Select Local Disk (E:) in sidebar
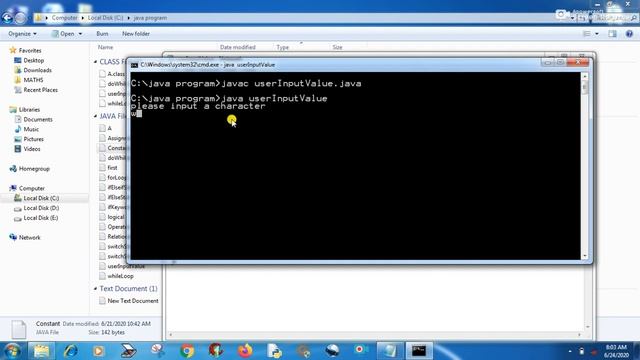The height and width of the screenshot is (360, 640). tap(40, 218)
